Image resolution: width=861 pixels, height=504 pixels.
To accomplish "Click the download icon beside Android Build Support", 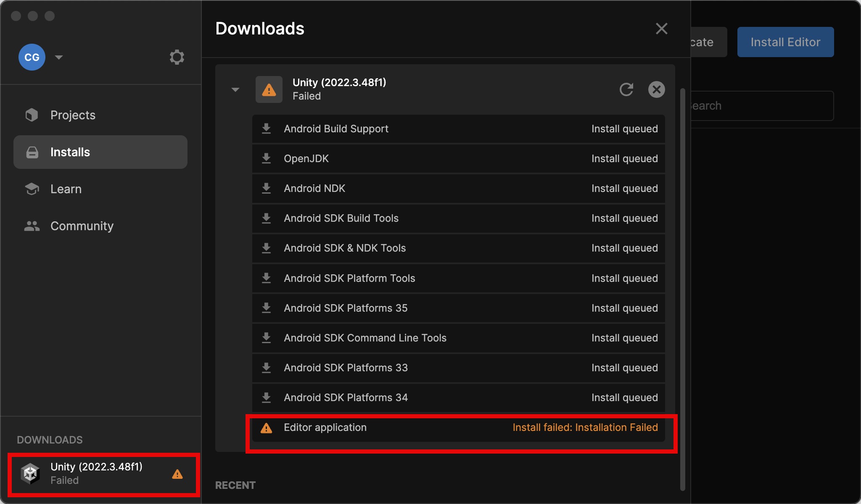I will click(267, 129).
